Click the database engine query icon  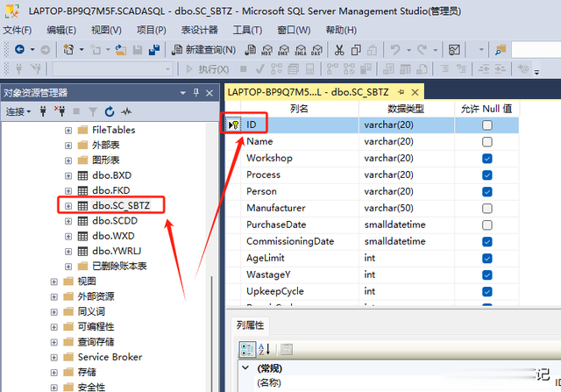[x=250, y=50]
